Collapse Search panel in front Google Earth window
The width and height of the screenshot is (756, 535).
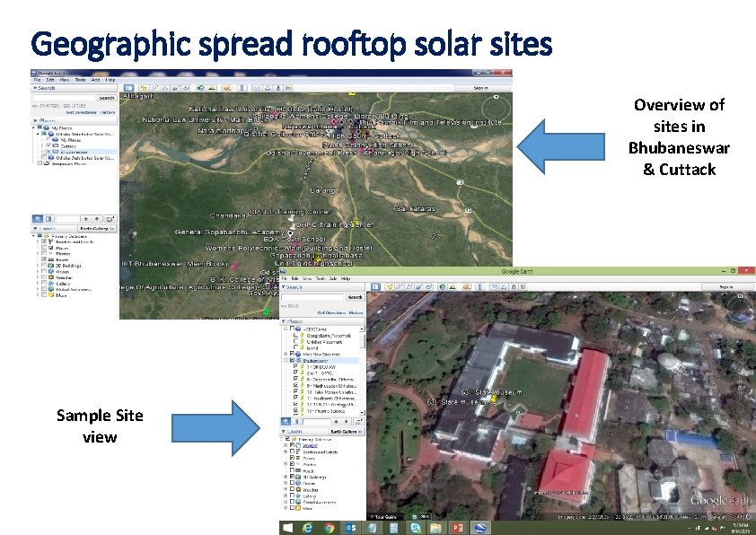click(x=284, y=287)
